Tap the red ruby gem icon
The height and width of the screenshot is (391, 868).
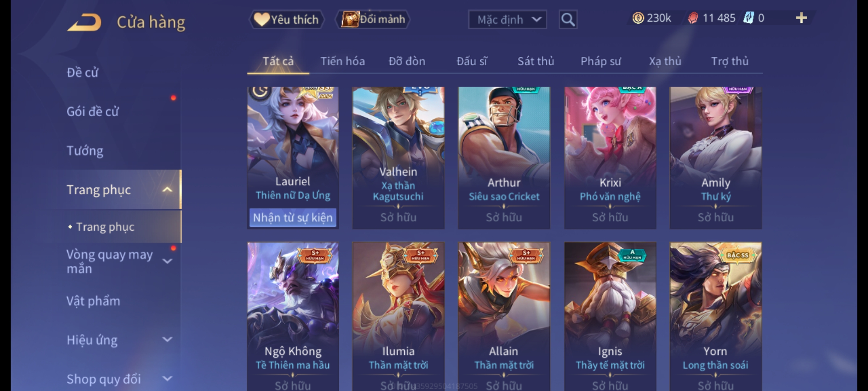click(x=693, y=18)
